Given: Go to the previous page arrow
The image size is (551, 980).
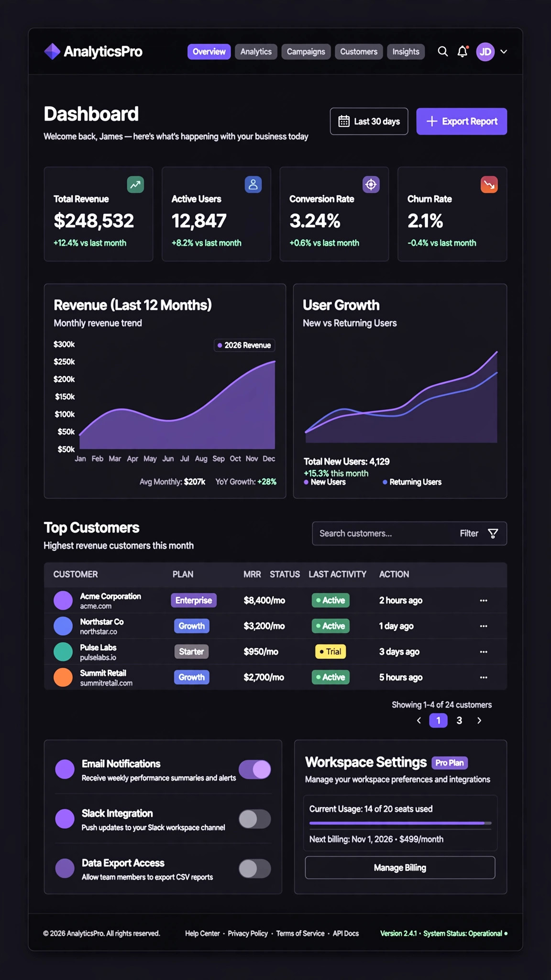Looking at the screenshot, I should 419,721.
